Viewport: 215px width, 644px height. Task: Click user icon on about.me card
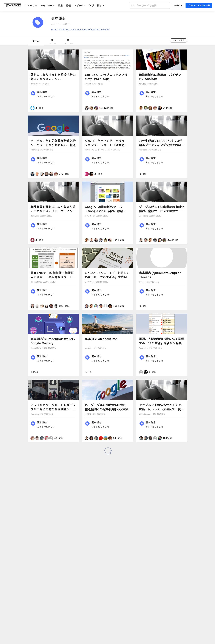pos(87,357)
